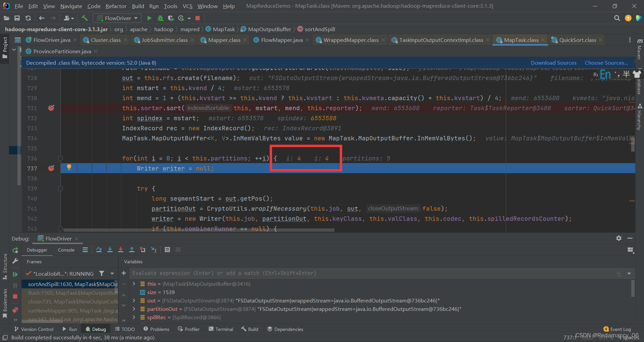This screenshot has width=644, height=342.
Task: Click the Run to Cursor icon
Action: point(154,250)
